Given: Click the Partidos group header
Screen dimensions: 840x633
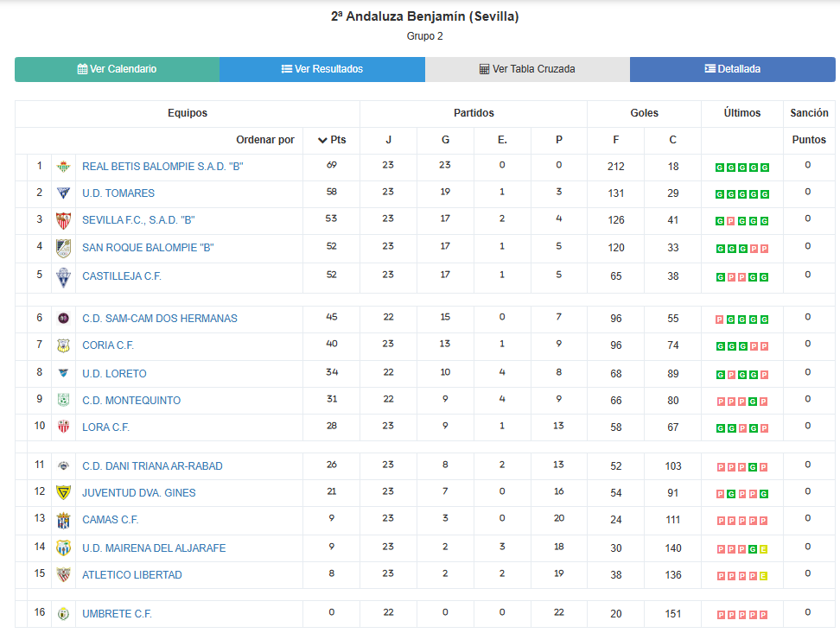Looking at the screenshot, I should [474, 113].
